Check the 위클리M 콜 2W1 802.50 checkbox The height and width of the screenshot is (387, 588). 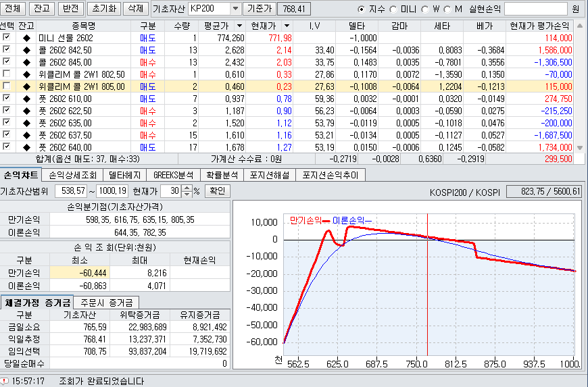pos(6,74)
